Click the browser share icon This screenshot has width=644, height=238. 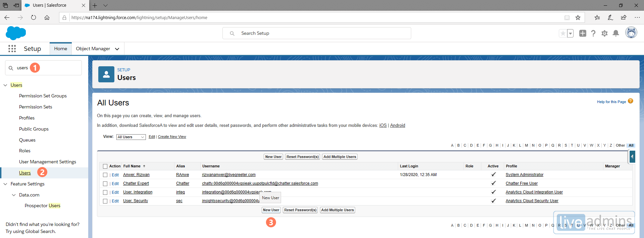(624, 17)
